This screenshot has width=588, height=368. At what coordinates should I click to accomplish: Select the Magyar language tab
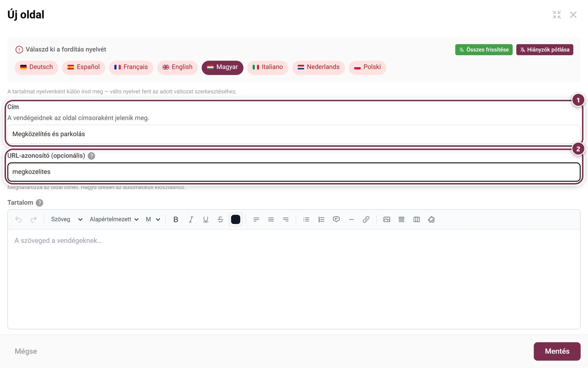point(223,67)
